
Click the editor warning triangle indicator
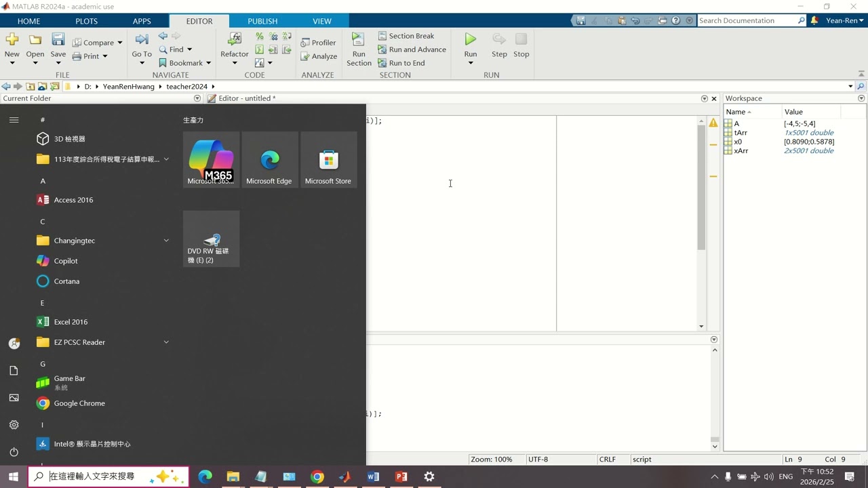tap(713, 123)
